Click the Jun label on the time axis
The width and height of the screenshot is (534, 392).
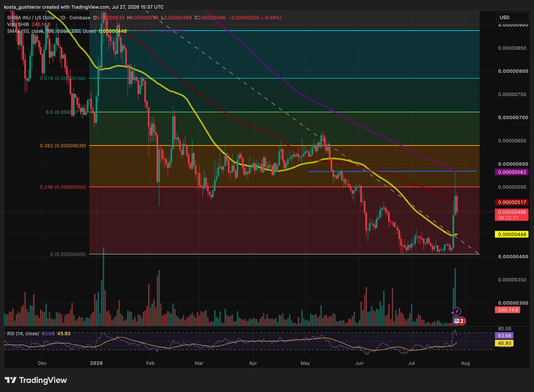[x=359, y=363]
